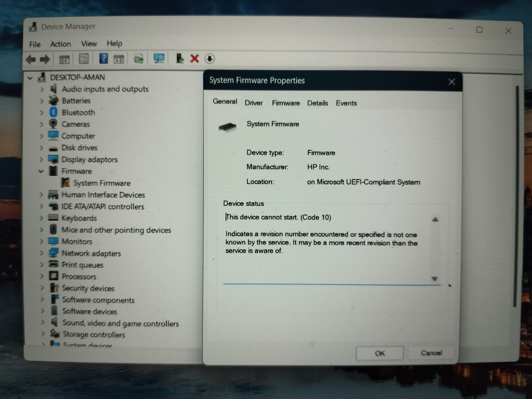Expand the Network adapters category
532x399 pixels.
pos(42,253)
